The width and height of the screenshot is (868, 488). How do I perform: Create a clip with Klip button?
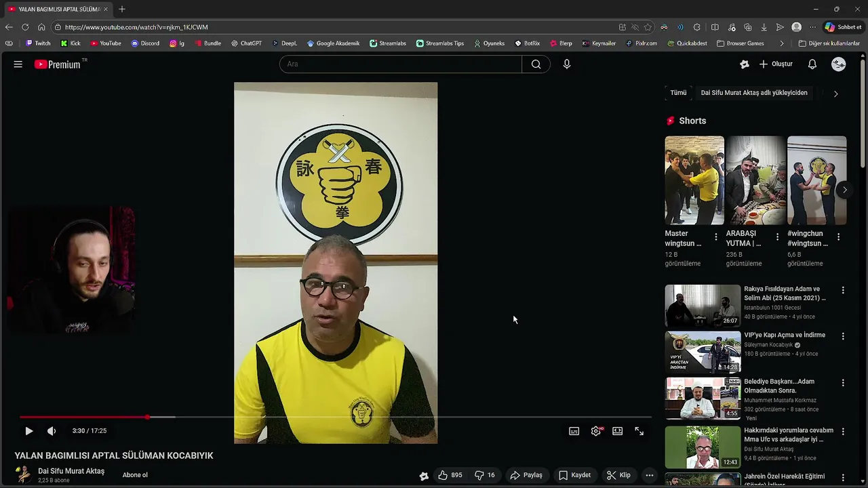point(618,475)
